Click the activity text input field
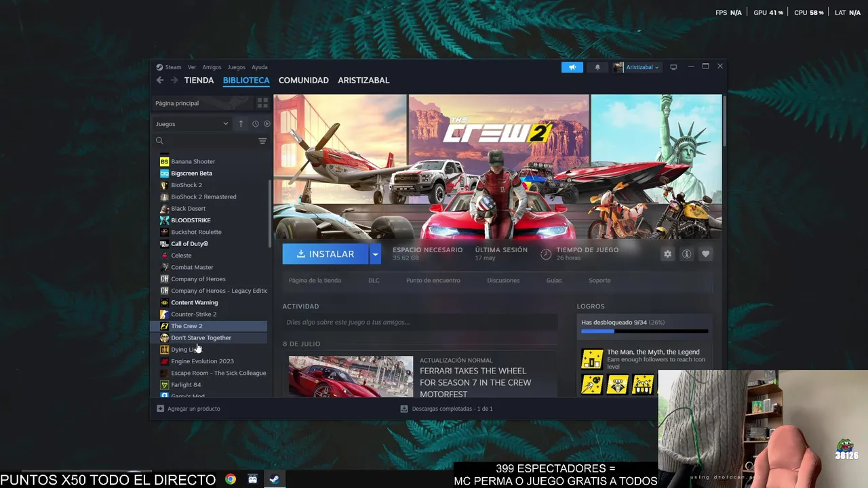This screenshot has height=488, width=868. [420, 322]
